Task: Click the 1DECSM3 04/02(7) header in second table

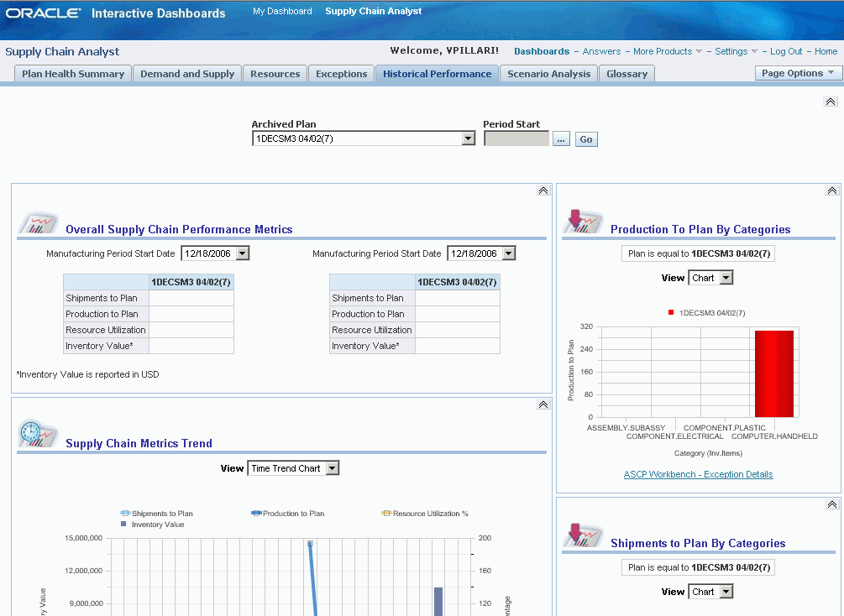Action: click(457, 282)
